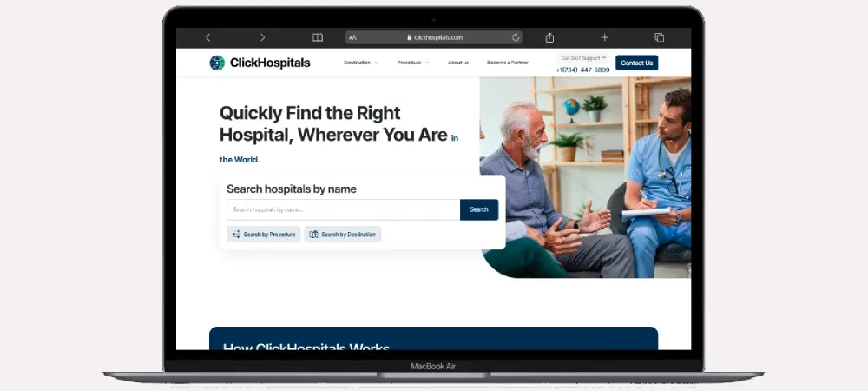
Task: Open a new tab with plus icon
Action: 604,37
